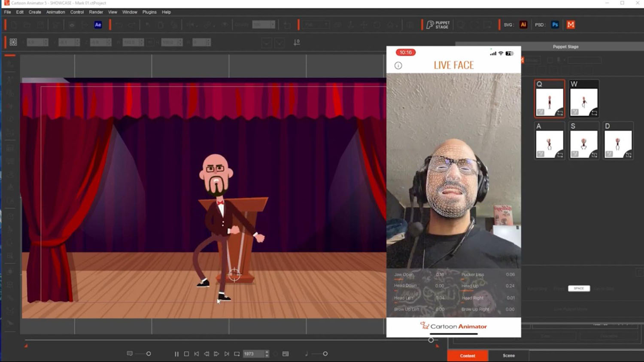The height and width of the screenshot is (362, 644).
Task: Select the Content tab
Action: click(x=468, y=356)
